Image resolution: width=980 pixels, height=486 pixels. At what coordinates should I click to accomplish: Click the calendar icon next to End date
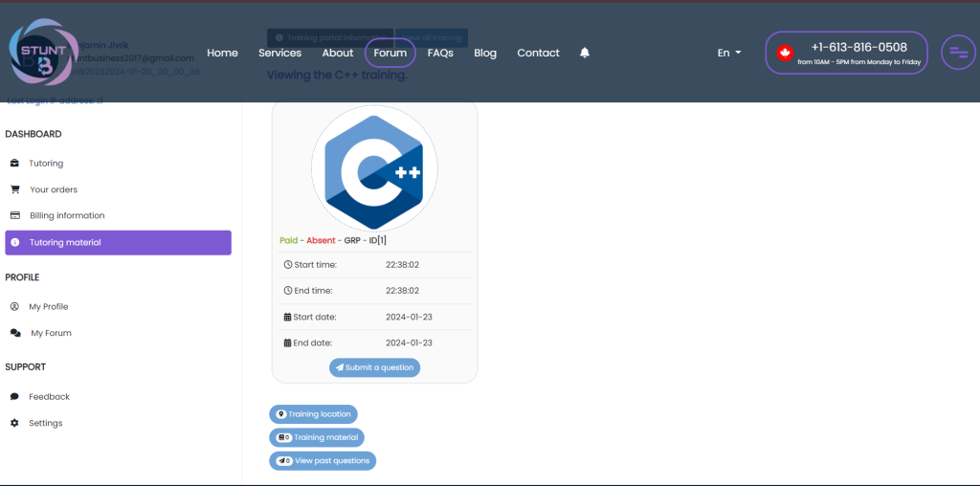coord(287,342)
